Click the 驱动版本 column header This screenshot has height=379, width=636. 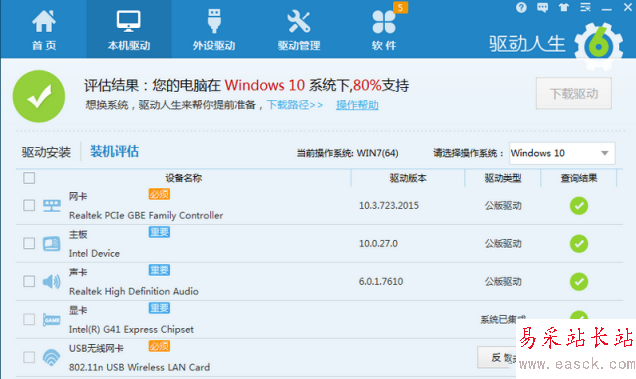tap(408, 178)
